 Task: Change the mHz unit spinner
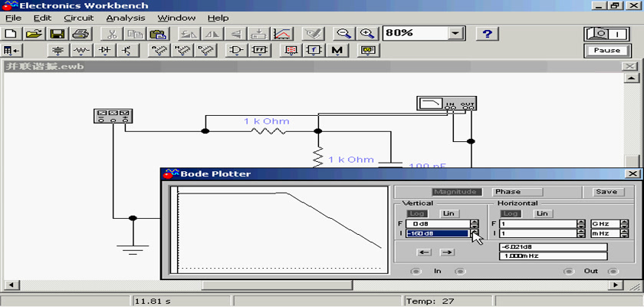coord(625,233)
